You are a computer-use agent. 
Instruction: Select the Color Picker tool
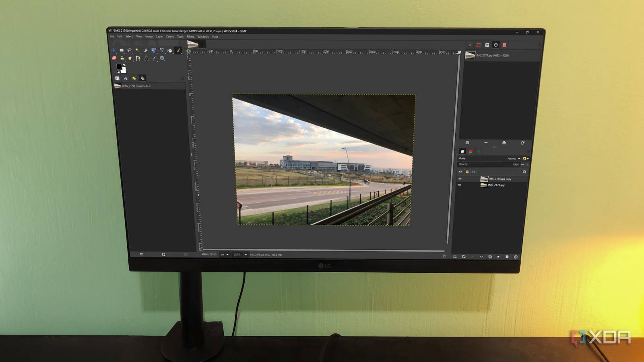155,58
